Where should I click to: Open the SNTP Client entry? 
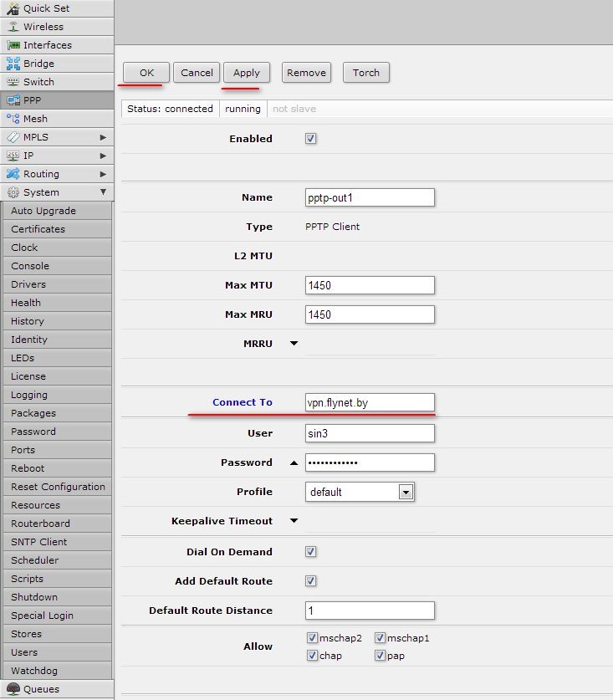[57, 542]
